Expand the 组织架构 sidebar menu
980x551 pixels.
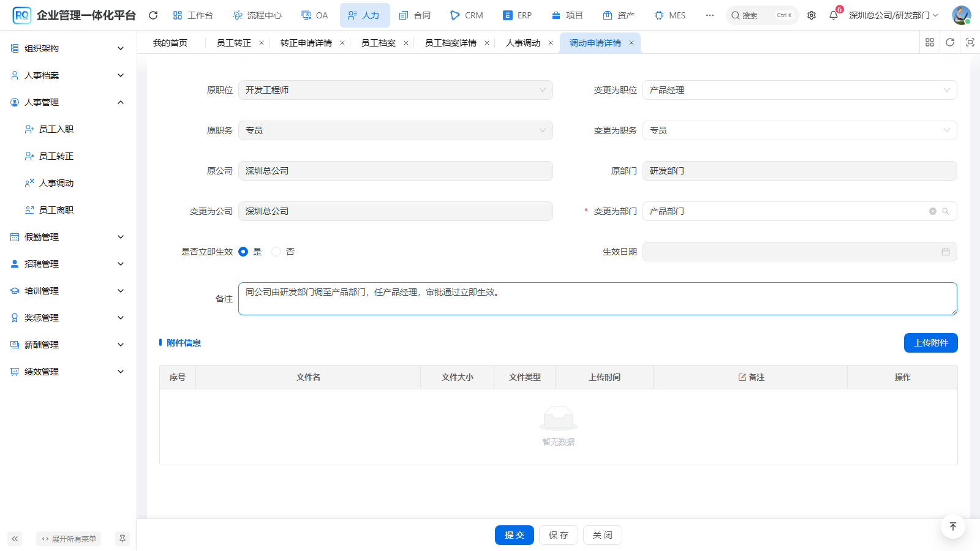[x=68, y=48]
